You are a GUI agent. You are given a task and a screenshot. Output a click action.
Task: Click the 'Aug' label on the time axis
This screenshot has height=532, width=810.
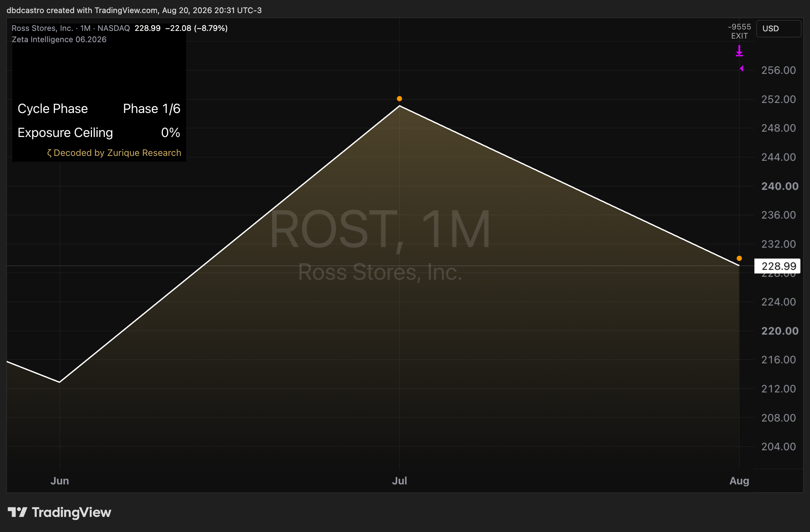(739, 481)
